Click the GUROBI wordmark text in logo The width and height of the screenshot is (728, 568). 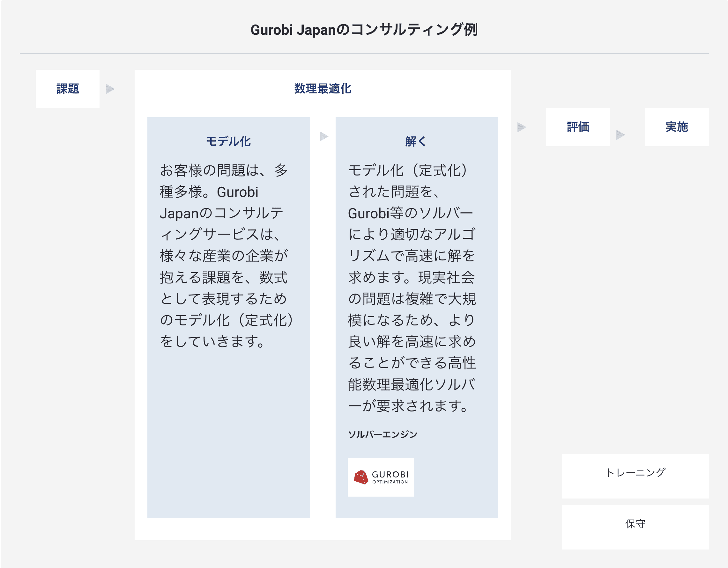coord(390,474)
